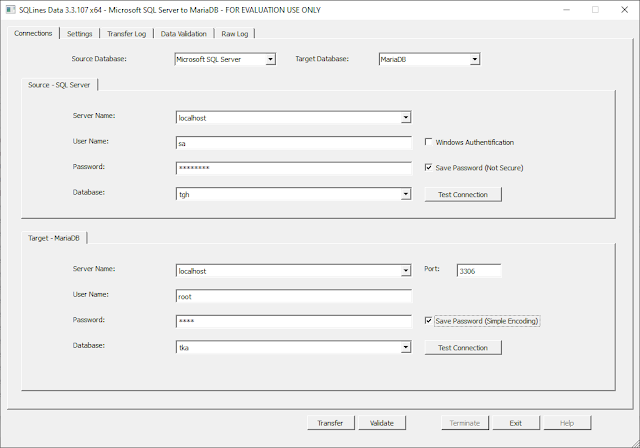
Task: Switch to the Data Validation tab
Action: (x=184, y=34)
